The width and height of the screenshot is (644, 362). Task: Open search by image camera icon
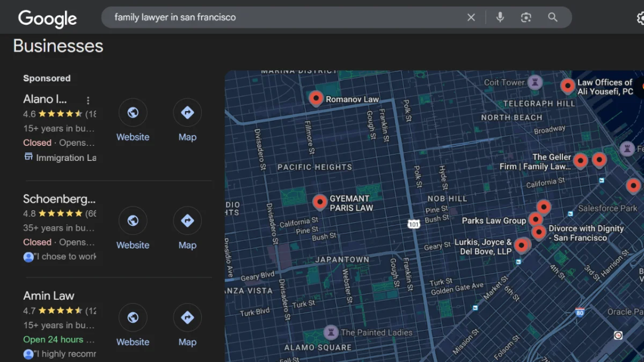(526, 17)
